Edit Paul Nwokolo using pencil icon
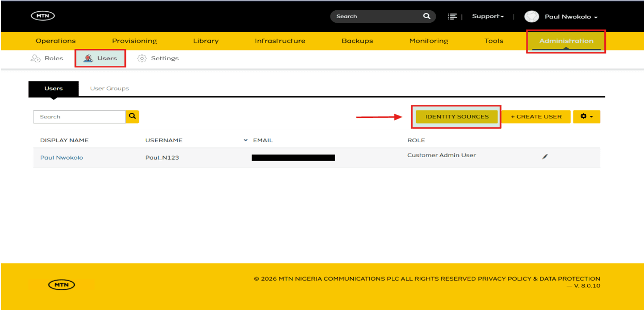The height and width of the screenshot is (310, 644). [x=545, y=157]
